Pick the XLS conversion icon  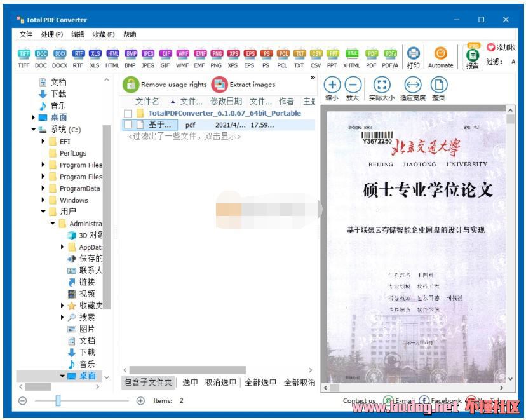point(95,58)
